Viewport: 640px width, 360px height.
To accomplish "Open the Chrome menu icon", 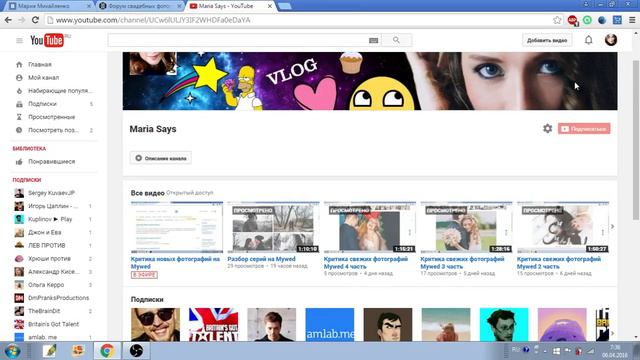I will (632, 20).
